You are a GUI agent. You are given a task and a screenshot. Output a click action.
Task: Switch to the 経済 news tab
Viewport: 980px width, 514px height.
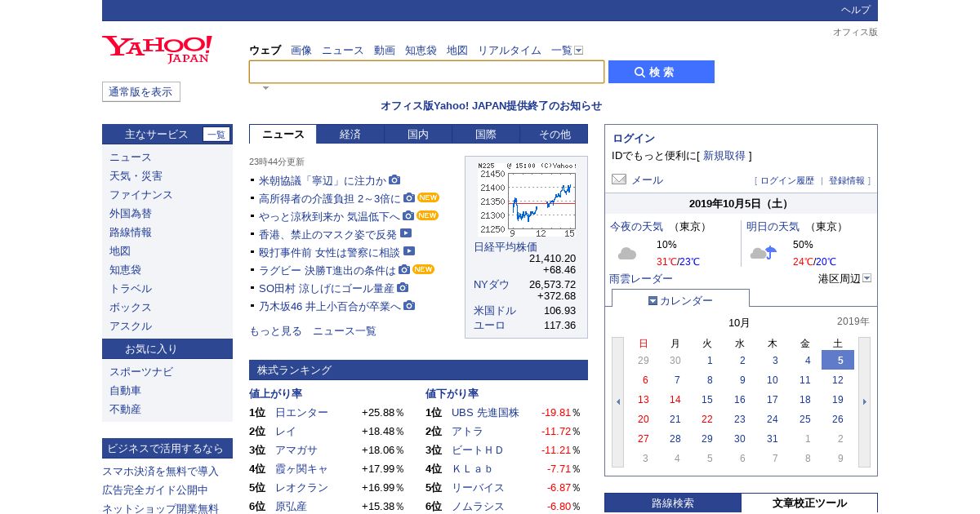(350, 135)
